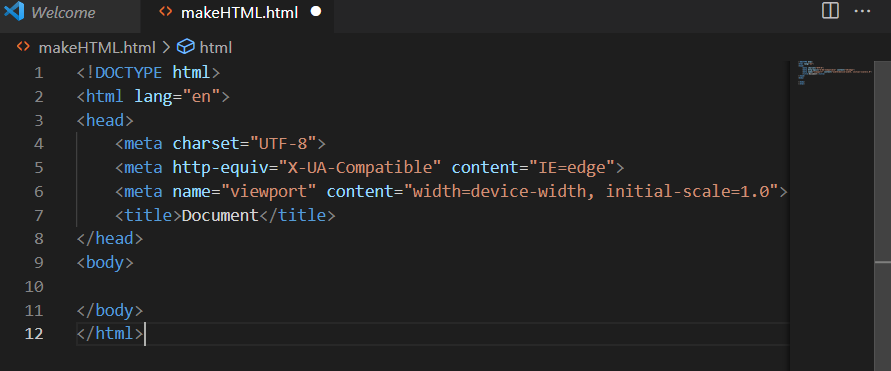Click the "width=device-width, initial-scale=1.0" string

(592, 191)
